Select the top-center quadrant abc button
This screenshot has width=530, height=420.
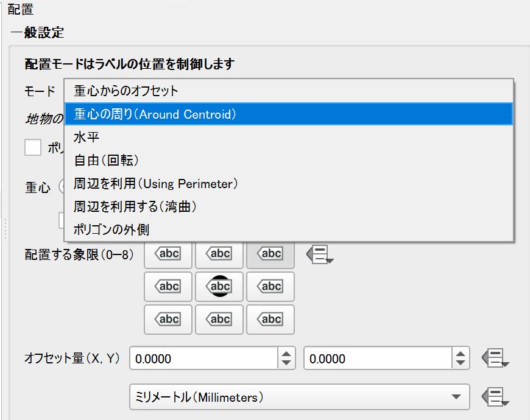click(x=219, y=254)
